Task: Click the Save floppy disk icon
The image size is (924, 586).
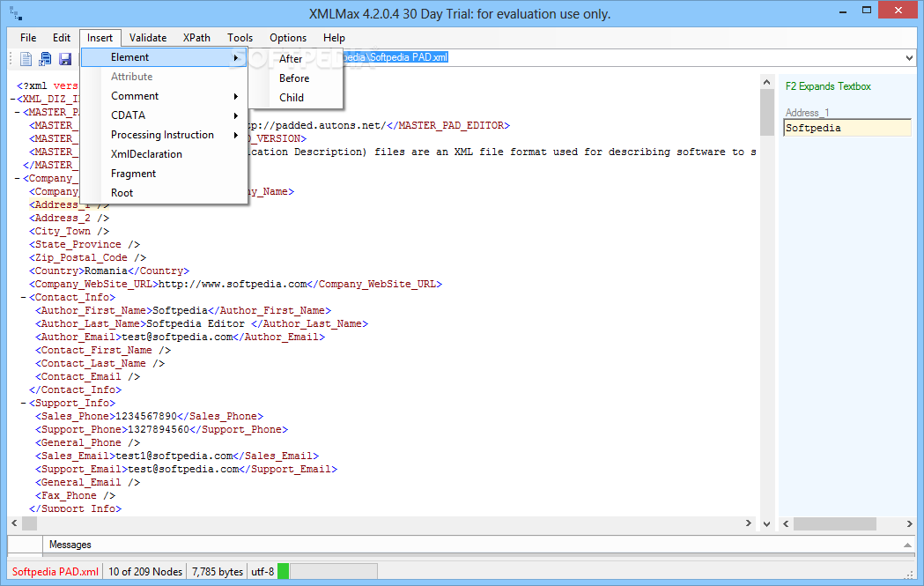Action: pyautogui.click(x=65, y=59)
